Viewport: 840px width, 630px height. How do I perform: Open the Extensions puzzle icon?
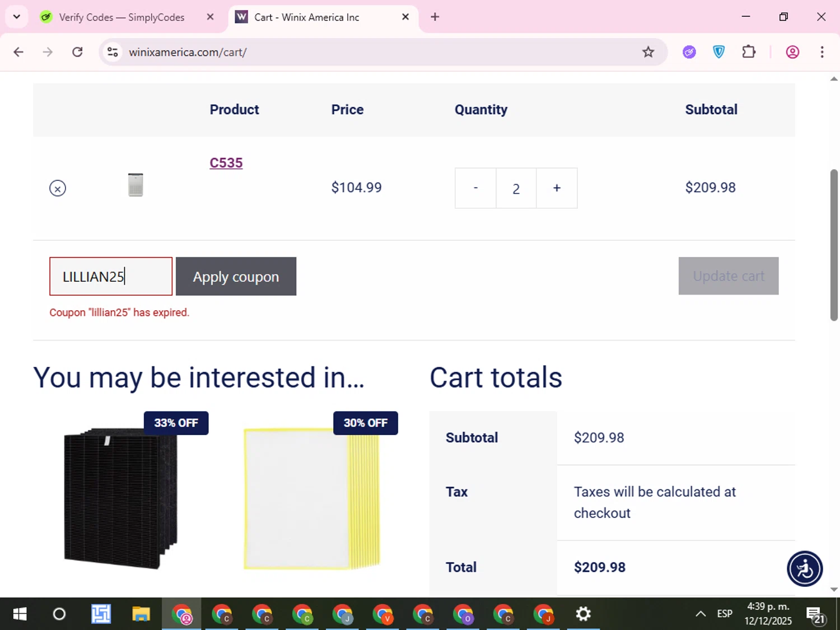pyautogui.click(x=749, y=52)
